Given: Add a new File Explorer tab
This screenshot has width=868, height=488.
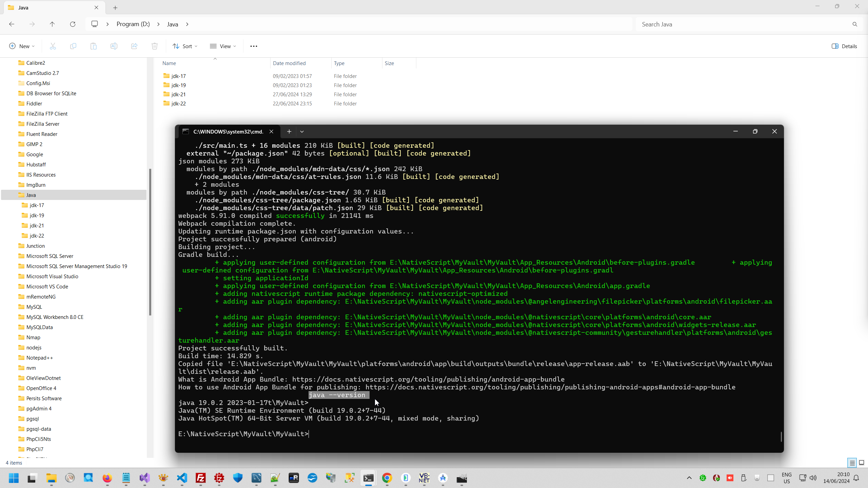Looking at the screenshot, I should (x=115, y=7).
